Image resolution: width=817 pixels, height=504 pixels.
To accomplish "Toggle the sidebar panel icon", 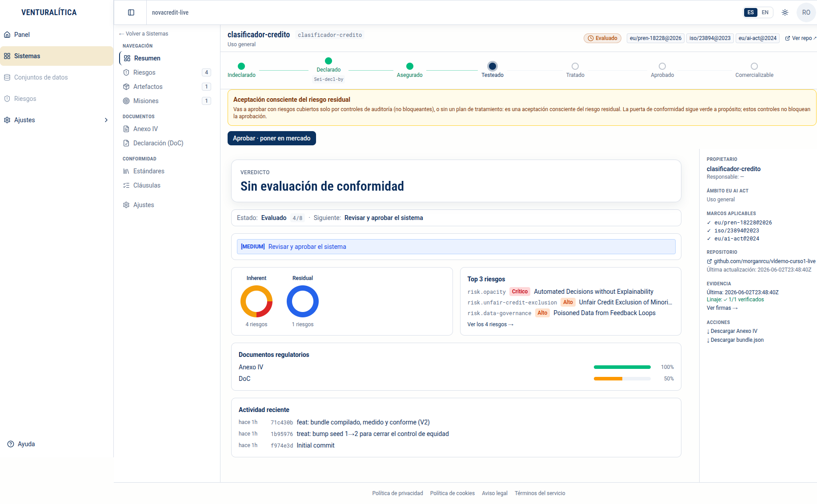I will coord(131,12).
